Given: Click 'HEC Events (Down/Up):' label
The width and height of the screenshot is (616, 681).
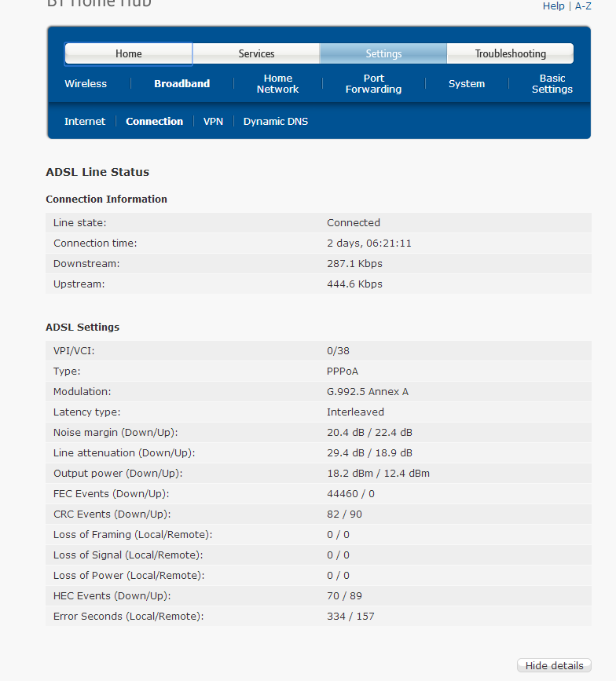Looking at the screenshot, I should [x=112, y=596].
